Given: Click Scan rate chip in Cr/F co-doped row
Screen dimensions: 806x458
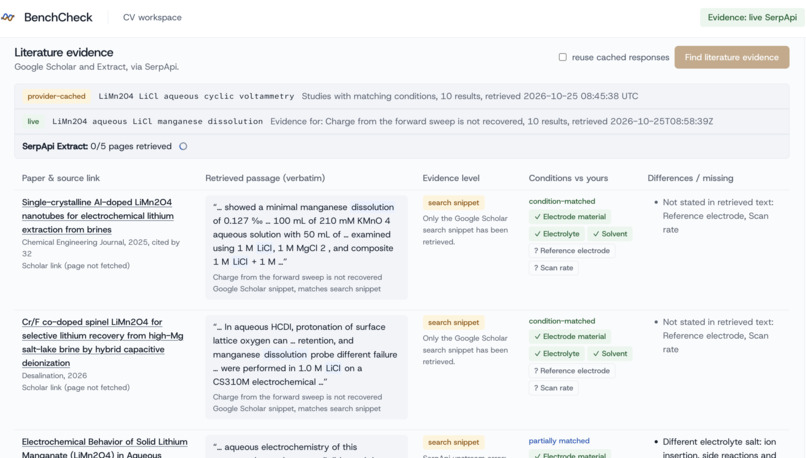Looking at the screenshot, I should coord(553,388).
